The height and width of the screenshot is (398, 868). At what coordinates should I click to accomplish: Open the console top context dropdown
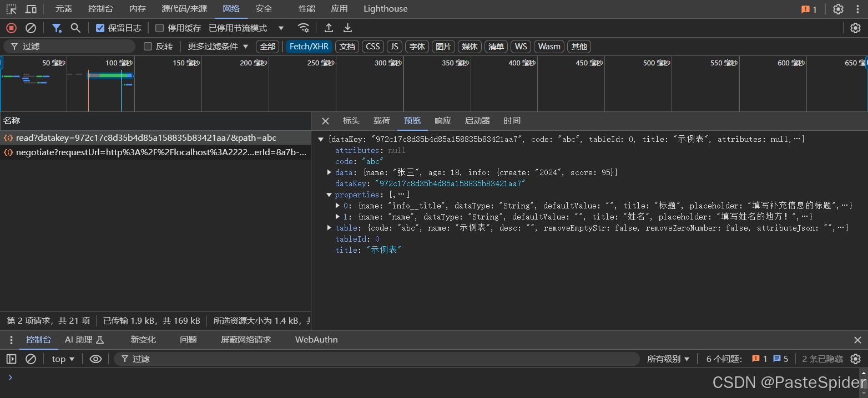[x=63, y=359]
